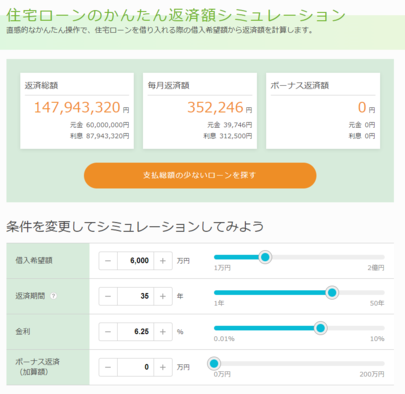Click the 金利 slider handle

tap(320, 328)
